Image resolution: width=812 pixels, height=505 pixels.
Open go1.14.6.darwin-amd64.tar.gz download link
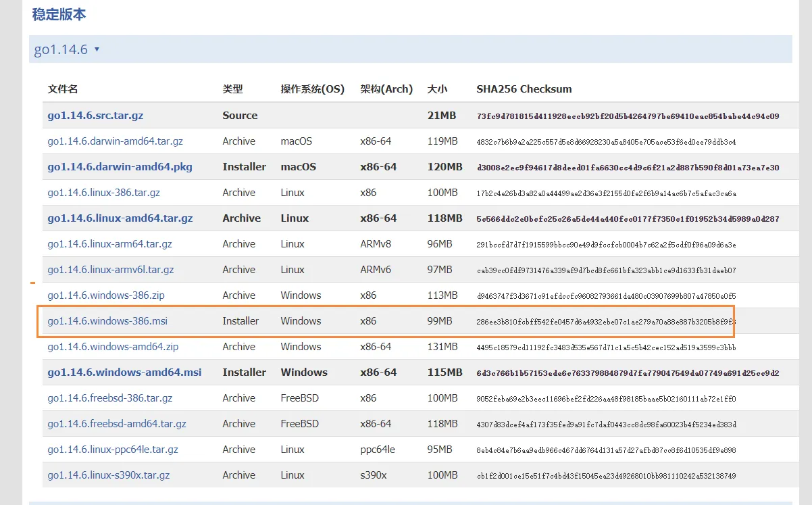coord(115,141)
